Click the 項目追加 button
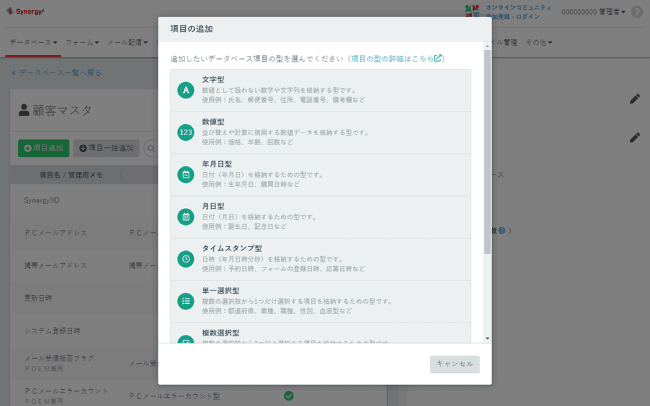The image size is (650, 406). point(43,148)
